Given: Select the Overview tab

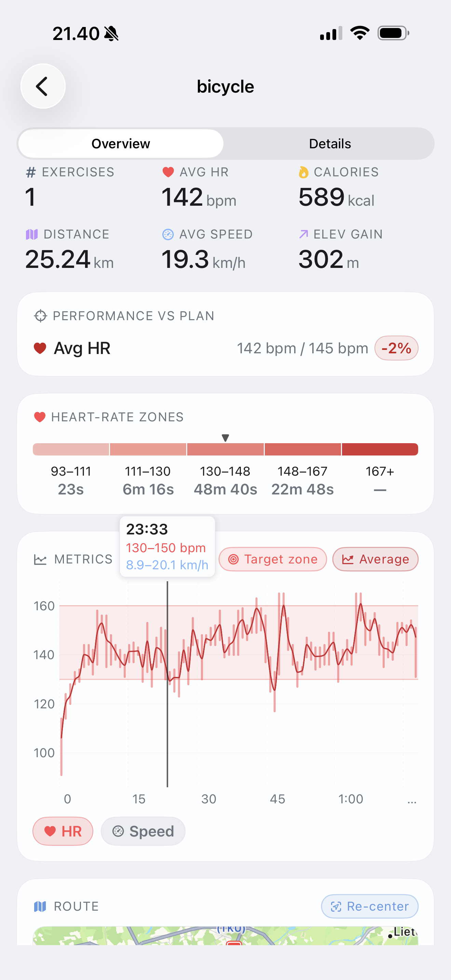Looking at the screenshot, I should point(121,144).
